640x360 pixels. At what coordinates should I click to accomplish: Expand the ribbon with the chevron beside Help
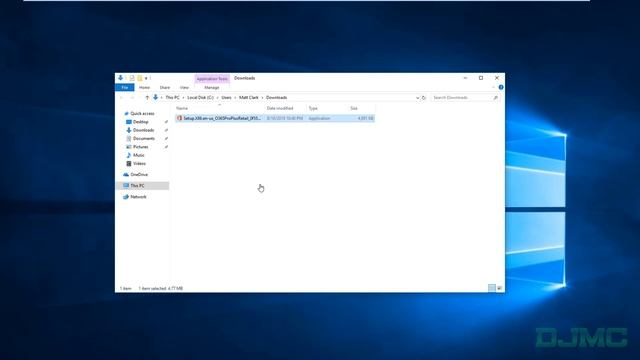[493, 87]
